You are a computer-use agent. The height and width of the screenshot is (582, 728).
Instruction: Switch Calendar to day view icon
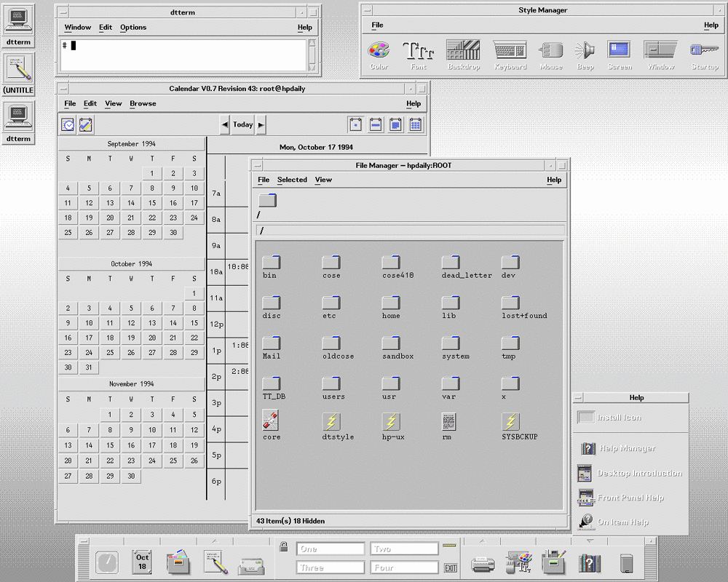click(x=356, y=125)
